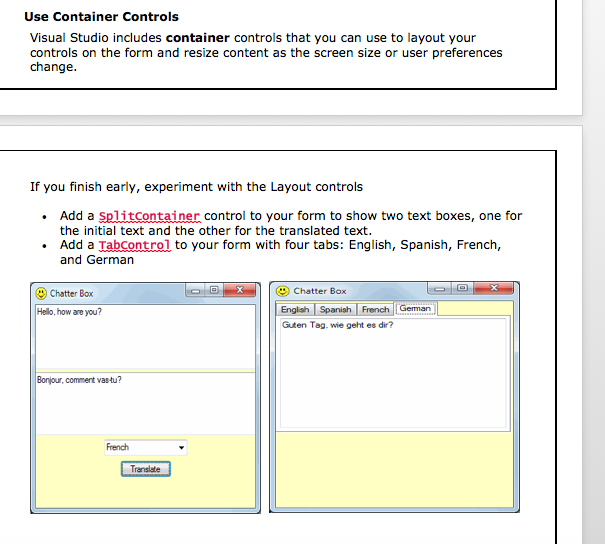The image size is (605, 544).
Task: Minimize the right Chatter Box window
Action: [x=439, y=288]
